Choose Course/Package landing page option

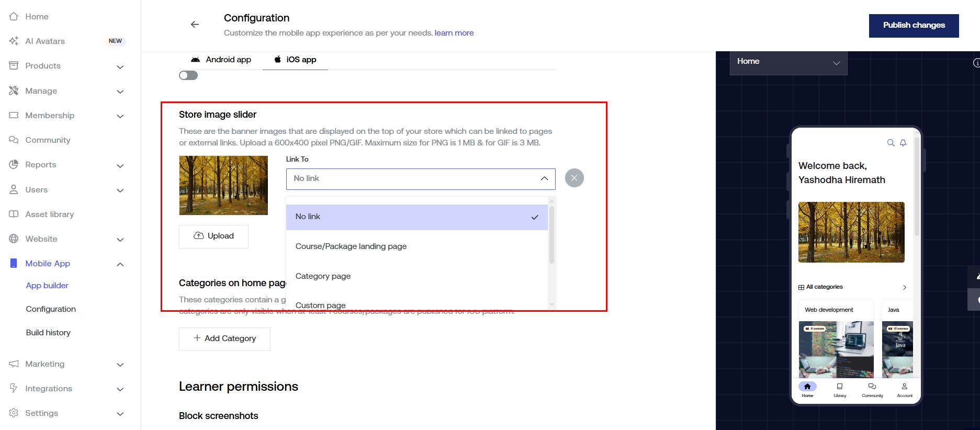pos(351,246)
